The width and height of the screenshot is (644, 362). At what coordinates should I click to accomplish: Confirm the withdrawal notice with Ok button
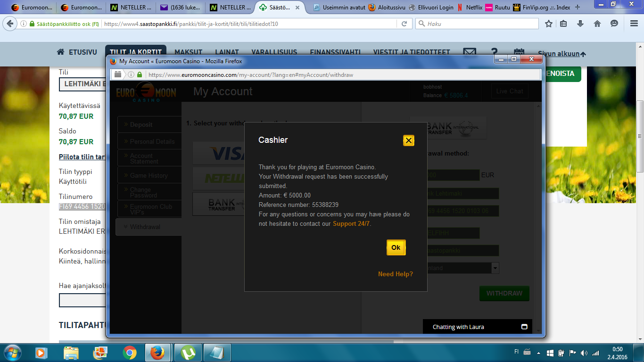click(396, 247)
